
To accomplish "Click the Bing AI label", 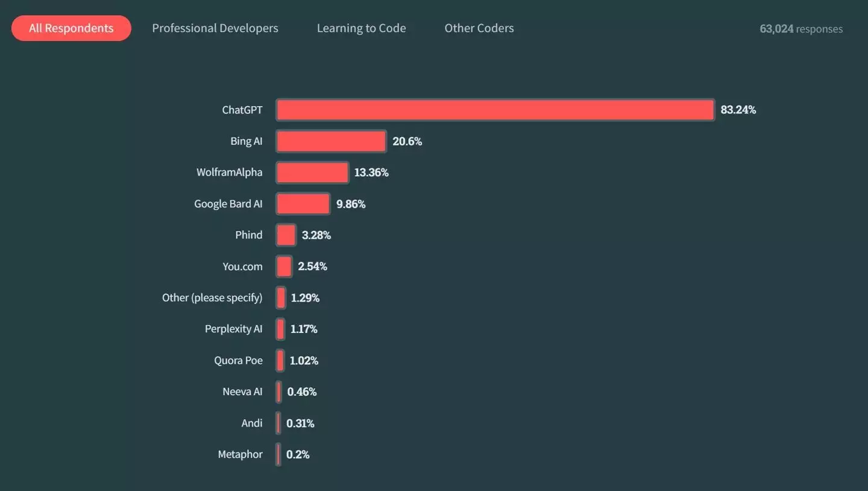I will click(247, 141).
